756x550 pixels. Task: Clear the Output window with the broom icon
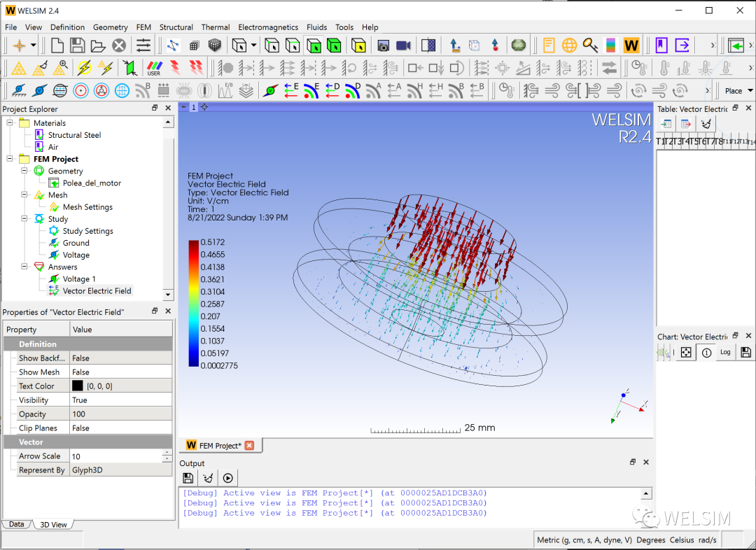[208, 478]
